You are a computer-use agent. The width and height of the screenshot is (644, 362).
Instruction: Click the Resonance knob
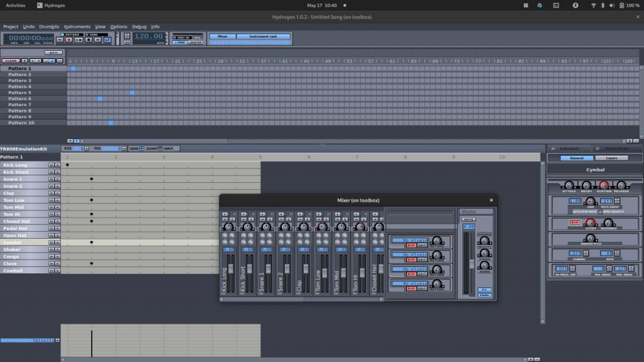608,223
